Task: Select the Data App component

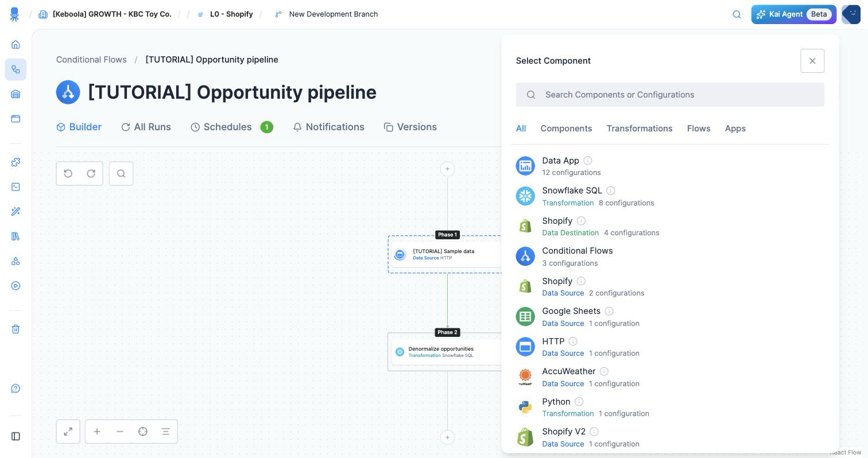Action: (x=670, y=166)
